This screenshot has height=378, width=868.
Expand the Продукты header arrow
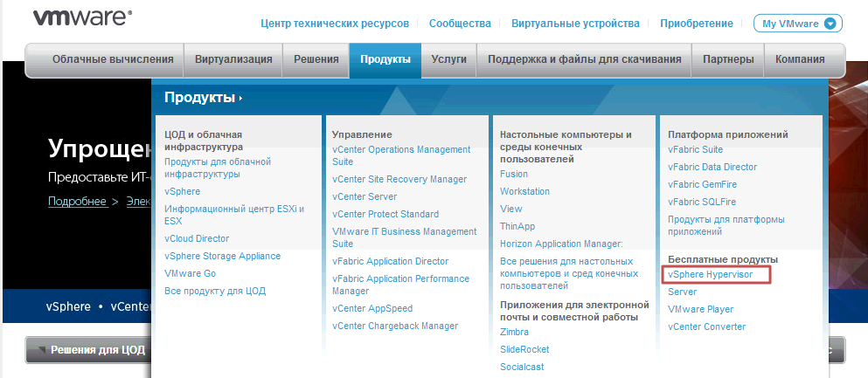coord(240,99)
